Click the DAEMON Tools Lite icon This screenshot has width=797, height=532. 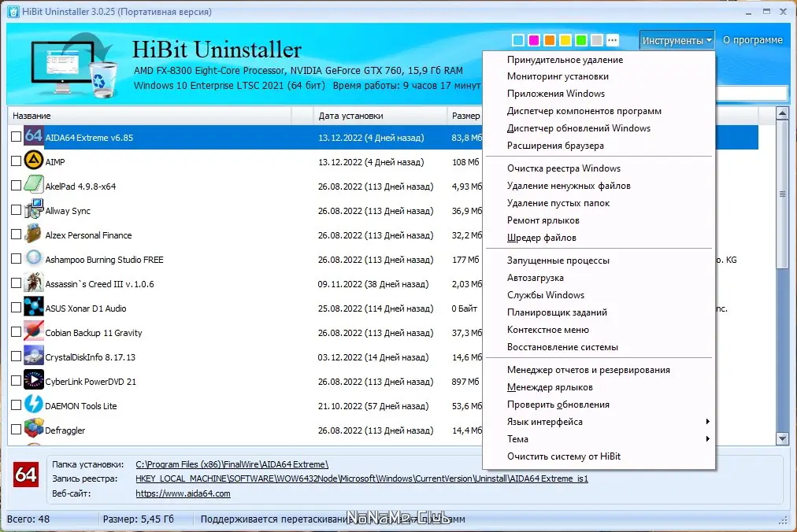pyautogui.click(x=34, y=405)
